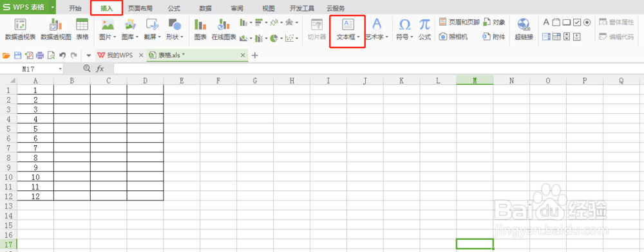Insert a PivotTable (数据透视表)
Image resolution: width=644 pixels, height=252 pixels.
[20, 29]
